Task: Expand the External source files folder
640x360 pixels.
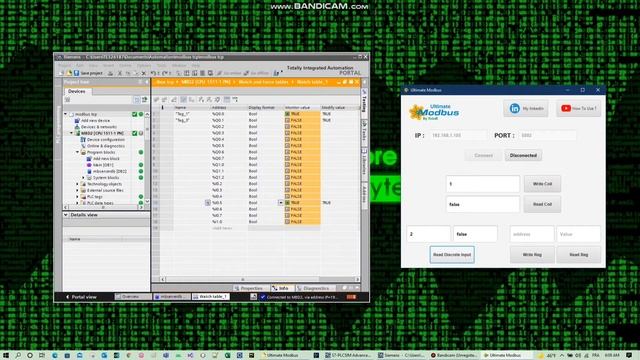Action: (x=77, y=190)
